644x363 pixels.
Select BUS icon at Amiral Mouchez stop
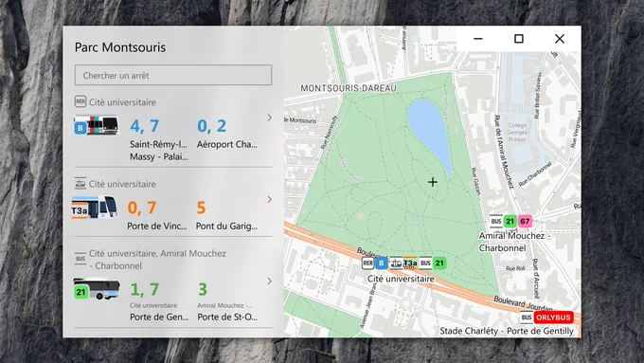pyautogui.click(x=496, y=221)
